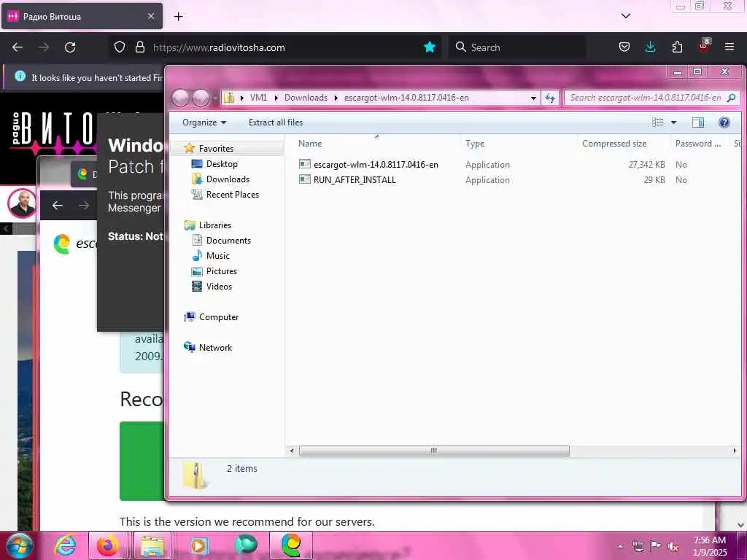Click the 27,342 KB size cell
This screenshot has width=747, height=560.
click(x=646, y=164)
